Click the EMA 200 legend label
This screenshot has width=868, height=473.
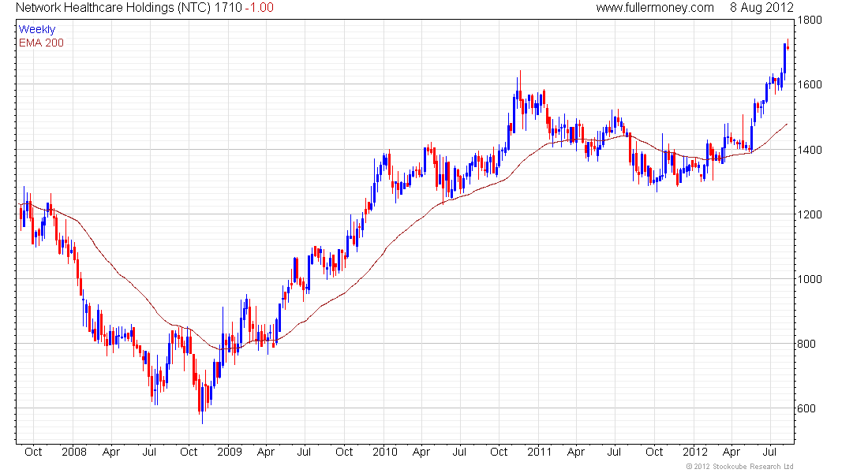tap(41, 42)
